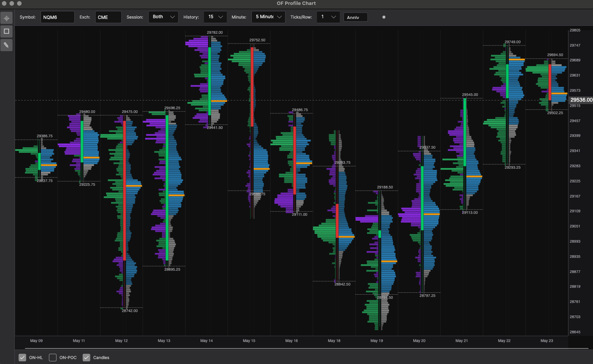The width and height of the screenshot is (593, 364).
Task: Click the 29486.75 high label
Action: click(x=300, y=110)
